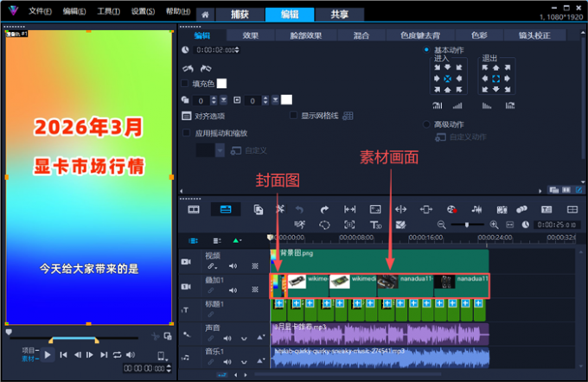This screenshot has height=382, width=588.
Task: Switch to Storyboard view
Action: coord(194,209)
